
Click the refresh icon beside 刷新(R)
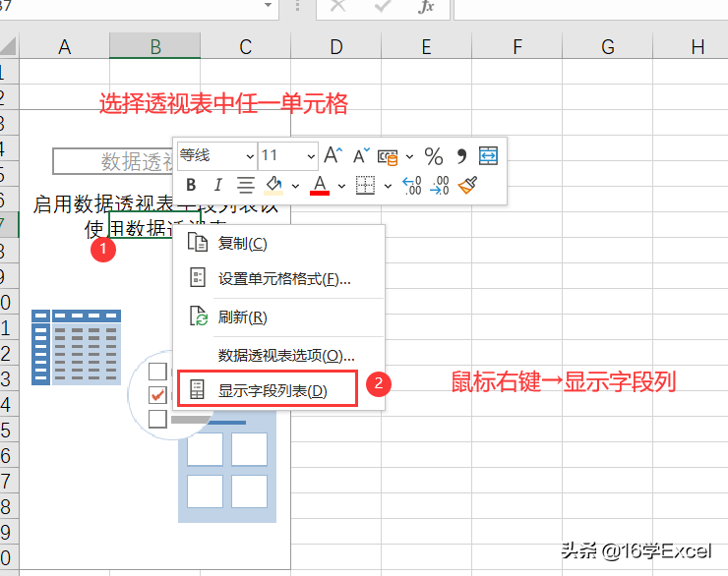pyautogui.click(x=199, y=317)
